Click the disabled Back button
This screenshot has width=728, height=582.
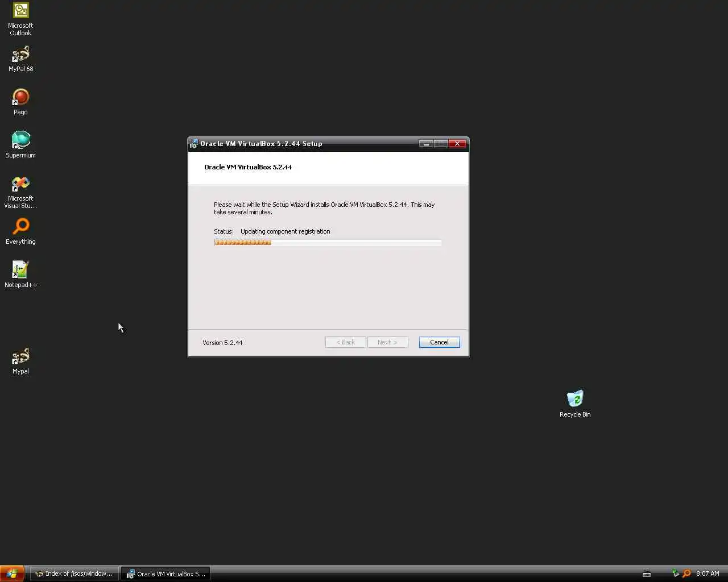(x=345, y=342)
